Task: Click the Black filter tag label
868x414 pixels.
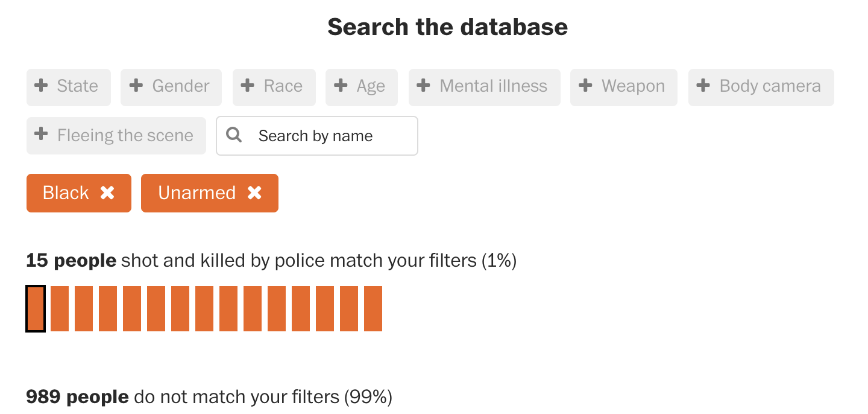Action: coord(66,193)
